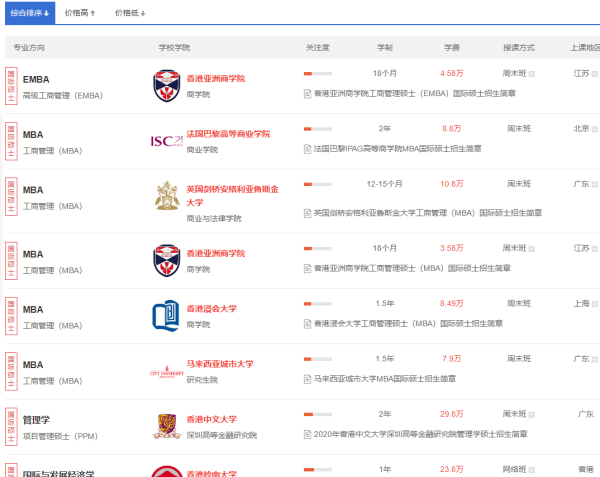Click the ISC Paris school logo
600x477 pixels.
point(167,141)
